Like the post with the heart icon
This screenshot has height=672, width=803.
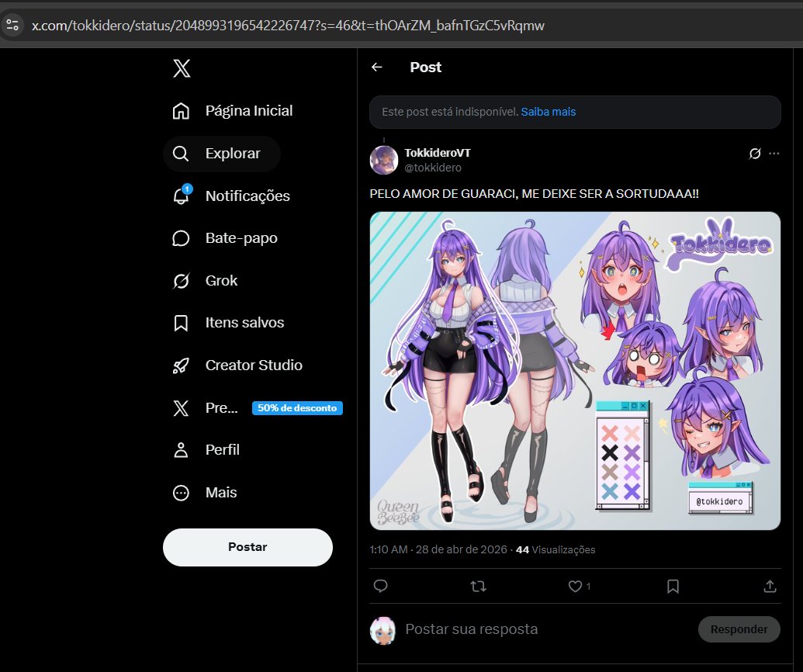(575, 586)
